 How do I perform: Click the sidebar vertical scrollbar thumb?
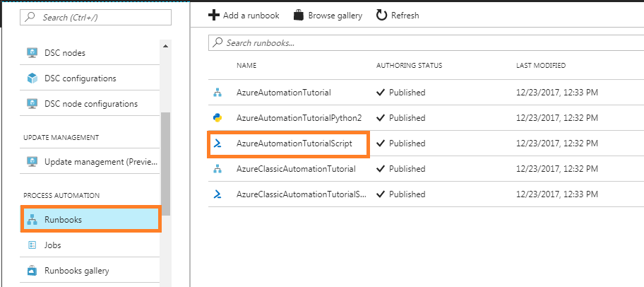(x=166, y=163)
